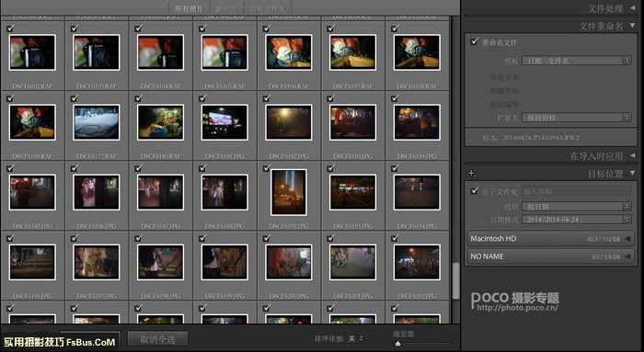Viewport: 644px width, 352px height.
Task: Click the 取消全选 button
Action: coord(157,339)
